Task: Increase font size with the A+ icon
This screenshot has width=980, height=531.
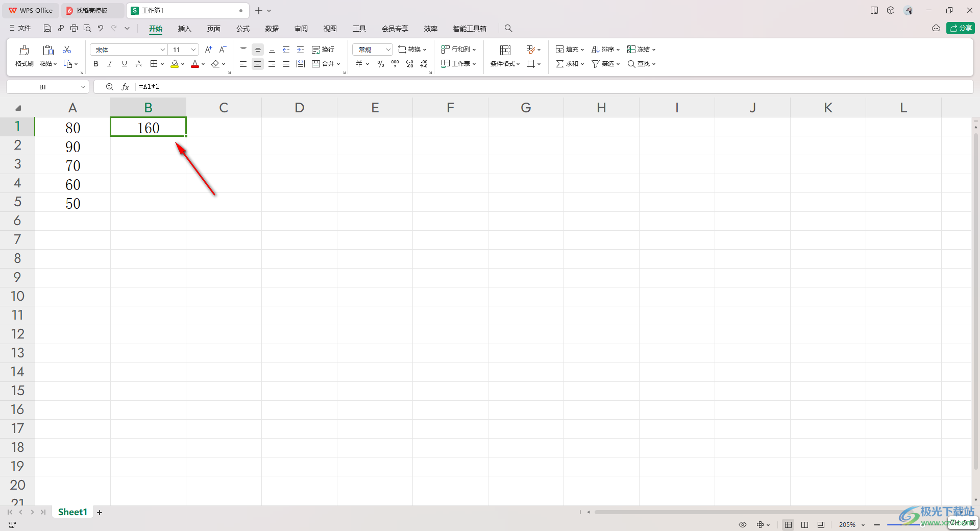Action: pos(208,50)
